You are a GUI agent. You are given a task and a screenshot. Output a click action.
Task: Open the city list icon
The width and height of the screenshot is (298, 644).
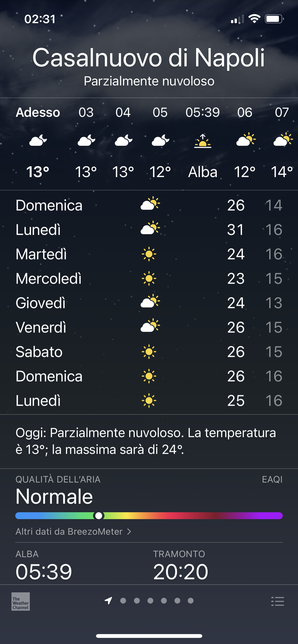[x=277, y=601]
